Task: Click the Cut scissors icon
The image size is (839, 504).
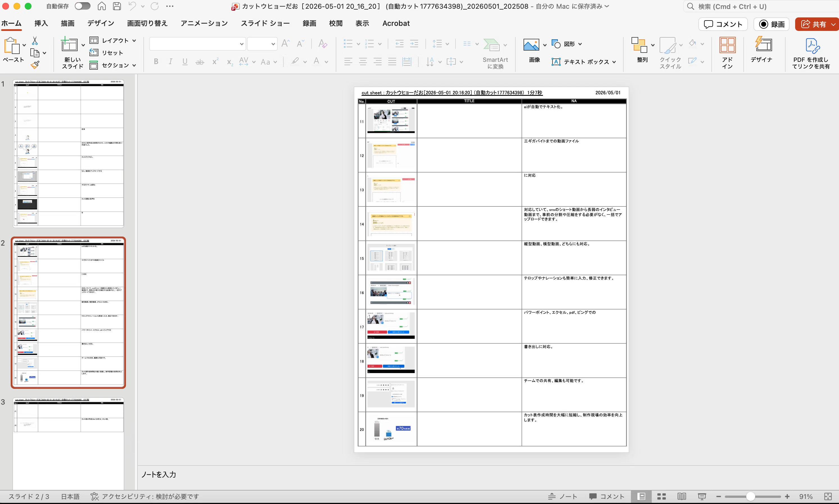Action: point(35,41)
